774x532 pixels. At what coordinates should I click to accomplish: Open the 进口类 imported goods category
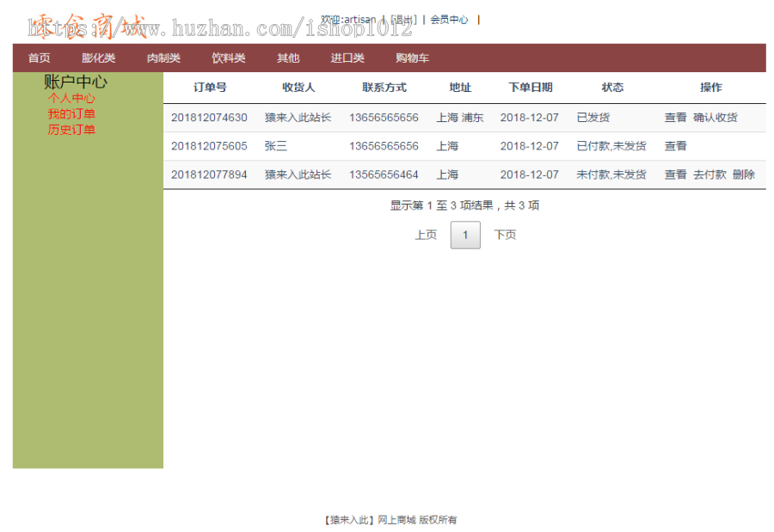coord(347,58)
